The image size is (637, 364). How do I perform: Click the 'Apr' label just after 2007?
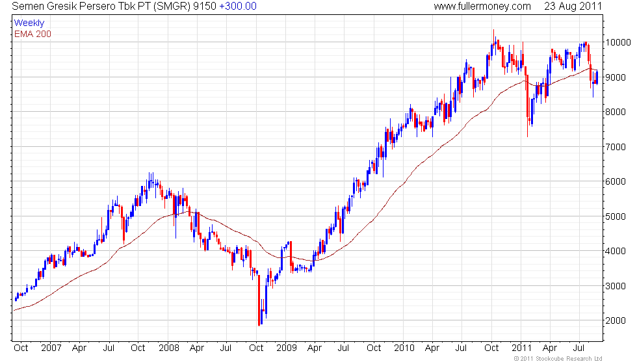click(x=79, y=348)
